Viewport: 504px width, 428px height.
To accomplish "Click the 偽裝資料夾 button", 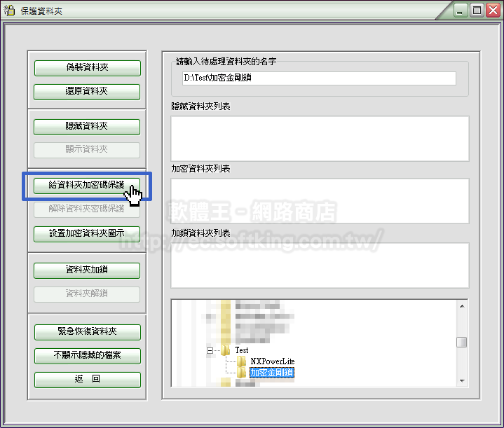I will [87, 68].
